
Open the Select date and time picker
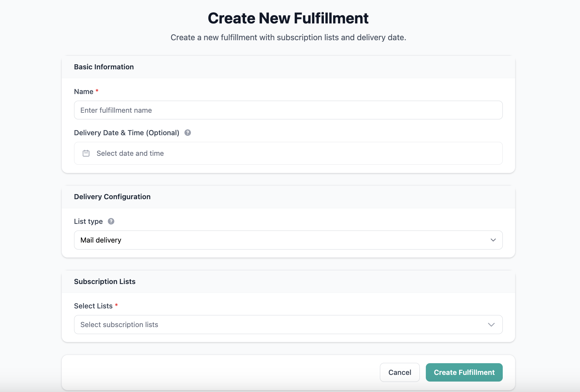pos(288,153)
